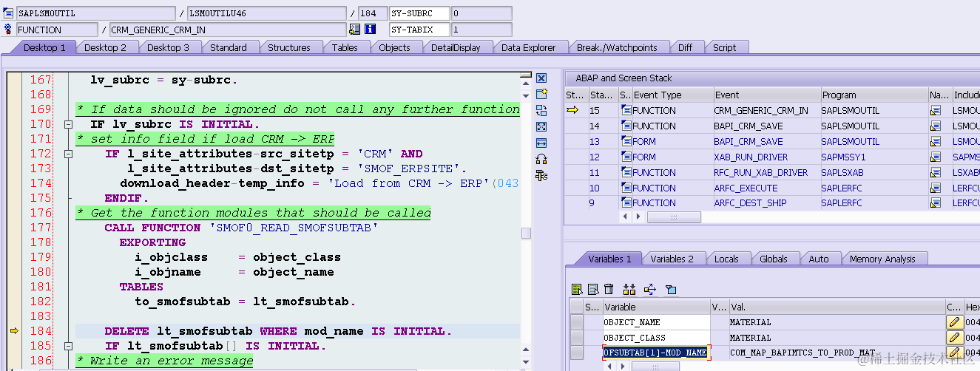
Task: Click the code editor vertical scrollbar thumb
Action: (526, 234)
